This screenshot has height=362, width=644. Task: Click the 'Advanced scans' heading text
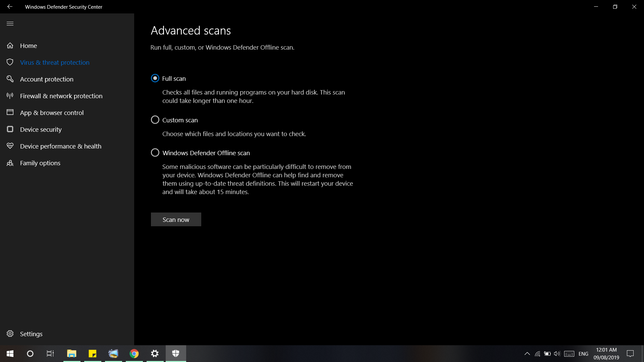(191, 31)
